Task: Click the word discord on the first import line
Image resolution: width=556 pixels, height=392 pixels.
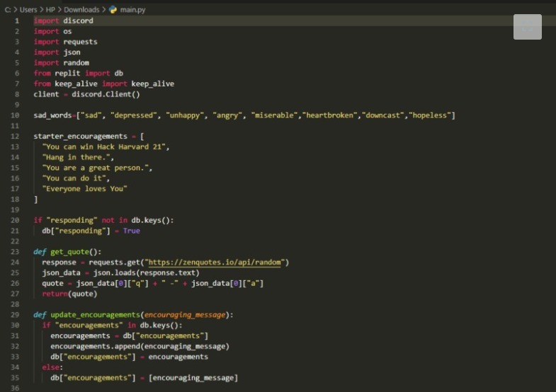Action: point(78,21)
